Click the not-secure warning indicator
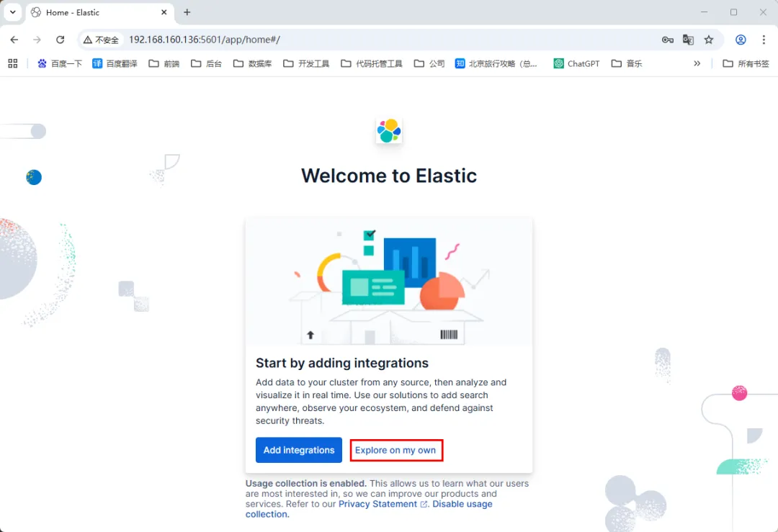The width and height of the screenshot is (778, 532). point(102,40)
